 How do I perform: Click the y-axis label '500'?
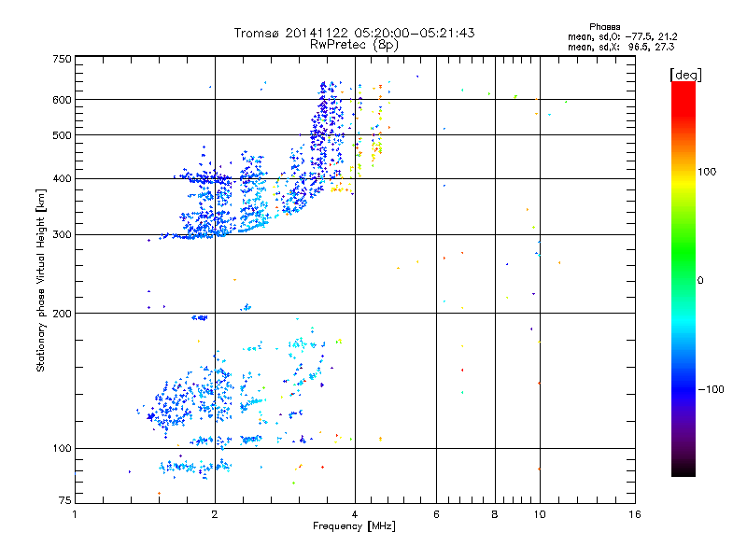pyautogui.click(x=62, y=135)
